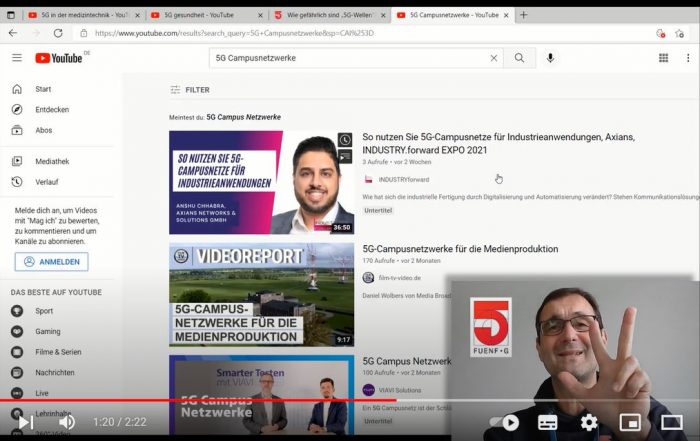This screenshot has width=700, height=441.
Task: Go back with the browser back arrow
Action: coord(13,33)
